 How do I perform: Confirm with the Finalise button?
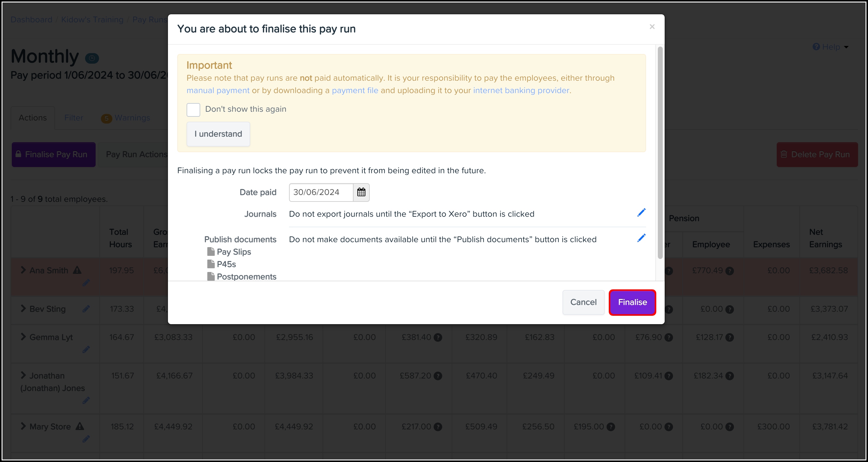632,302
